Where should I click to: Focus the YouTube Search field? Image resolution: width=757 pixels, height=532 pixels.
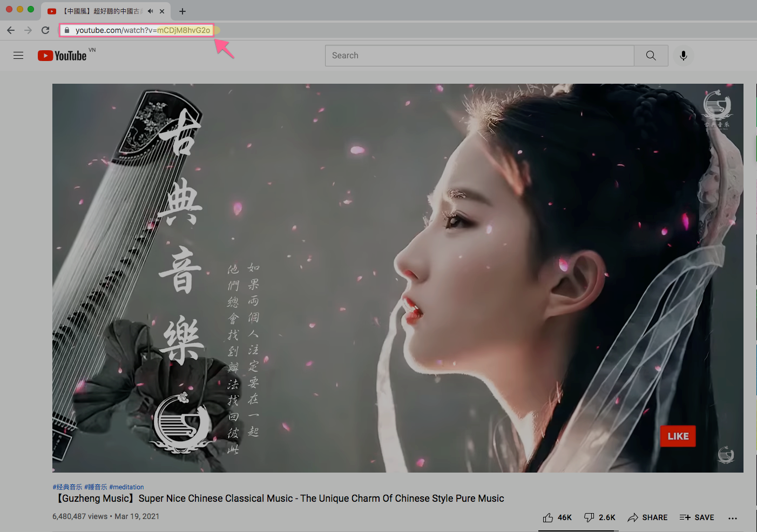pyautogui.click(x=479, y=56)
